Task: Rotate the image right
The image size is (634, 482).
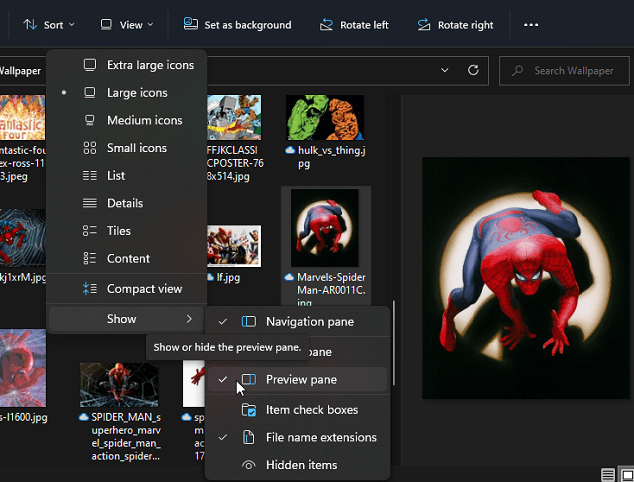Action: (x=455, y=25)
